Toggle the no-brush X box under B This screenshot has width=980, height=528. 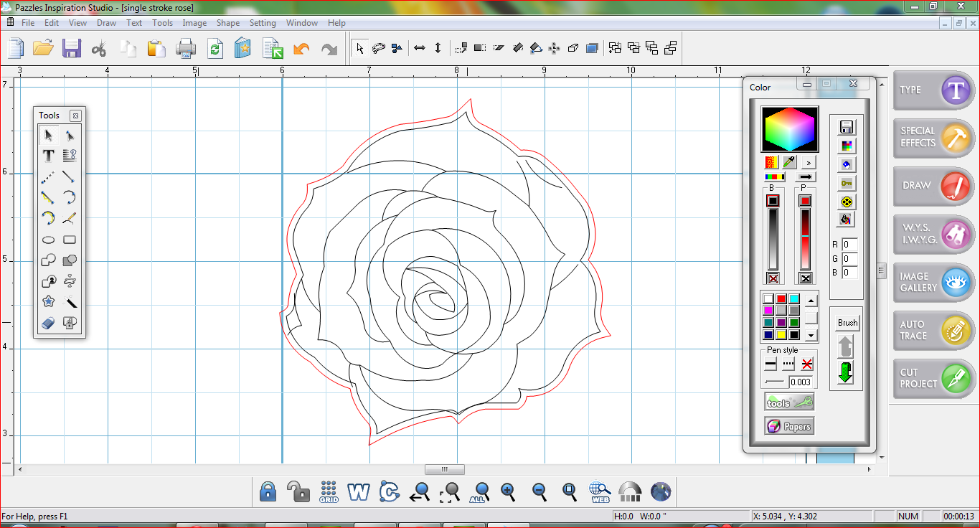click(773, 278)
